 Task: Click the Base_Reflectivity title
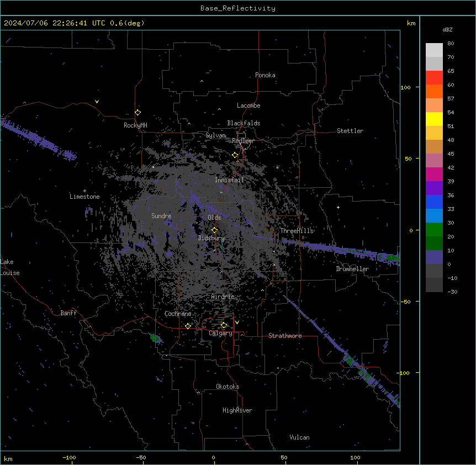[x=238, y=8]
